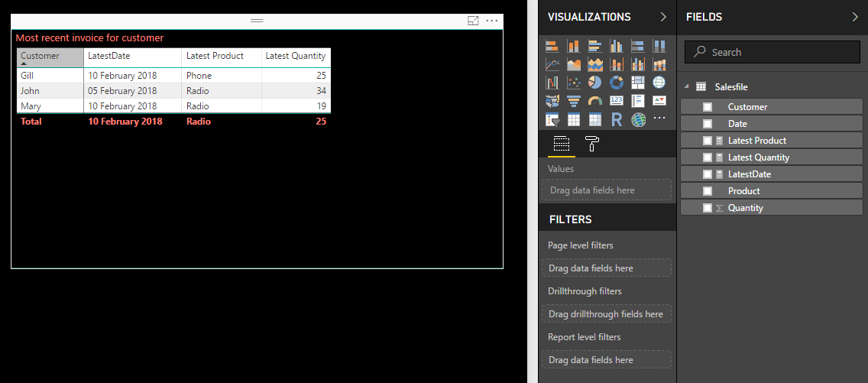
Task: Check the Latest Quantity measure checkbox
Action: click(x=708, y=157)
